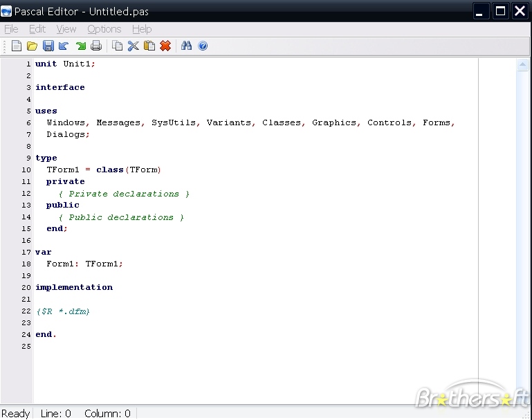Maximize the Pascal Editor window
The height and width of the screenshot is (420, 532).
500,11
